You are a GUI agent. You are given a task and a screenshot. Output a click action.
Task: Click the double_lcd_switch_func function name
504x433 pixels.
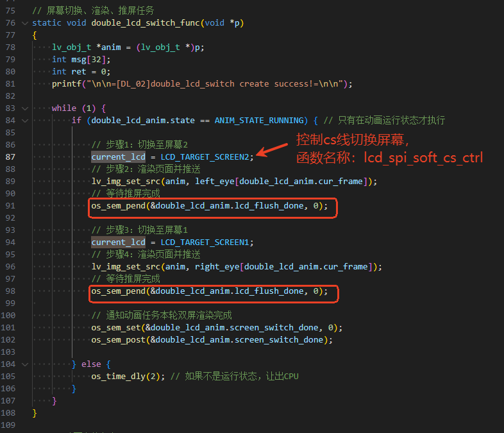coord(146,23)
